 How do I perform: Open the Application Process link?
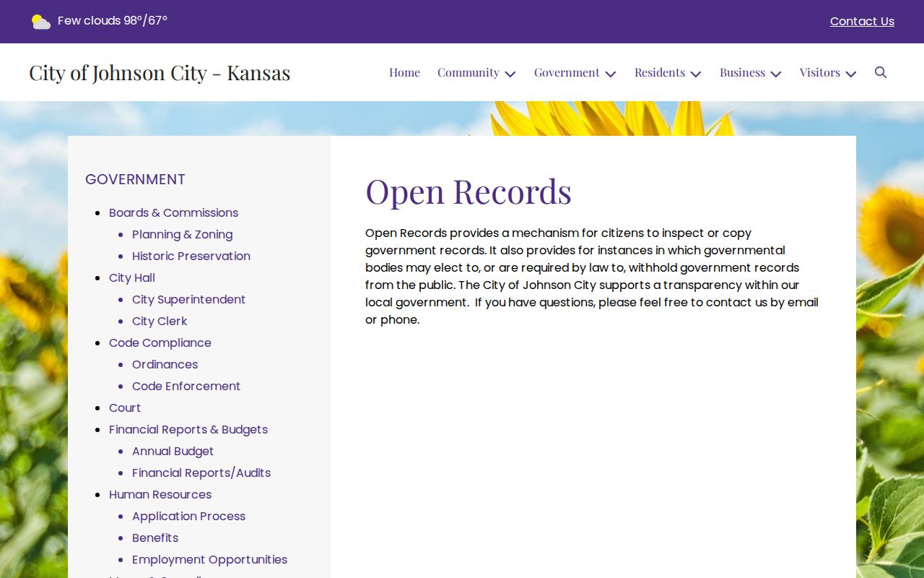[188, 516]
